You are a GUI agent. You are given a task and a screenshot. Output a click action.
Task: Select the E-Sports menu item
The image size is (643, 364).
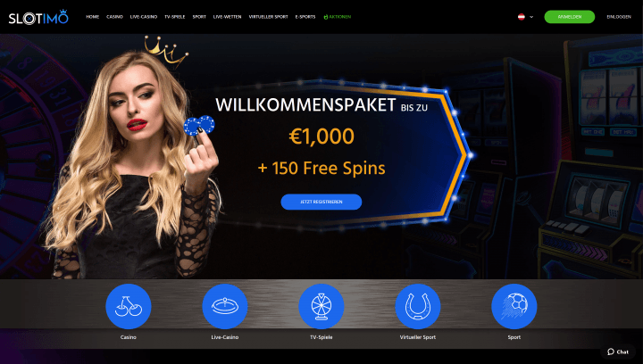[305, 17]
